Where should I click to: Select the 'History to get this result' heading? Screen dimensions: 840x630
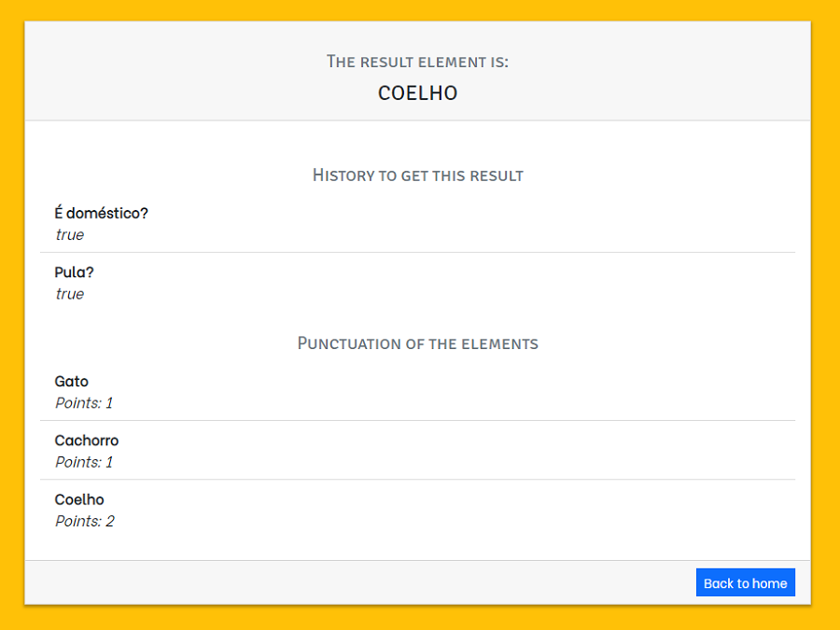coord(417,175)
